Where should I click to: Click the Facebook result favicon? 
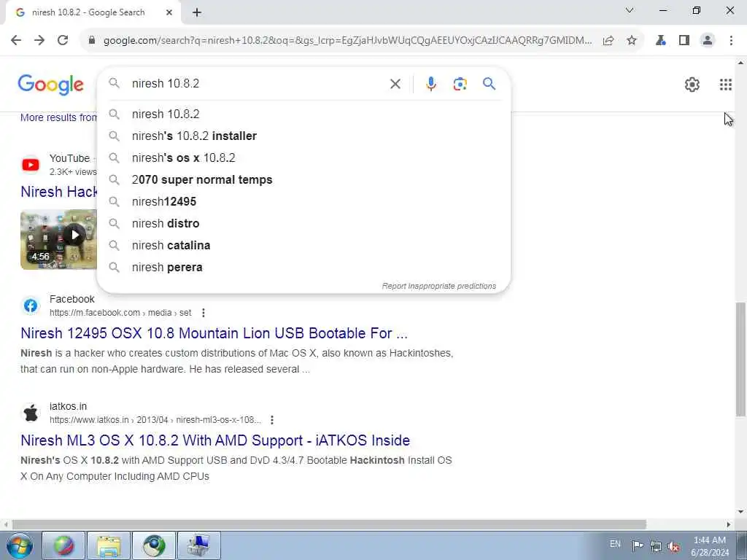(x=31, y=306)
